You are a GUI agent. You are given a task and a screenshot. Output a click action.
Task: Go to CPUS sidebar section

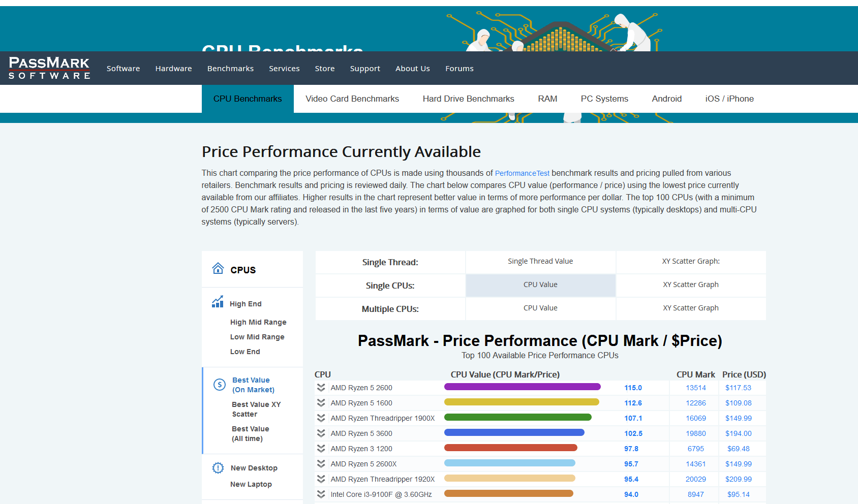pyautogui.click(x=243, y=270)
